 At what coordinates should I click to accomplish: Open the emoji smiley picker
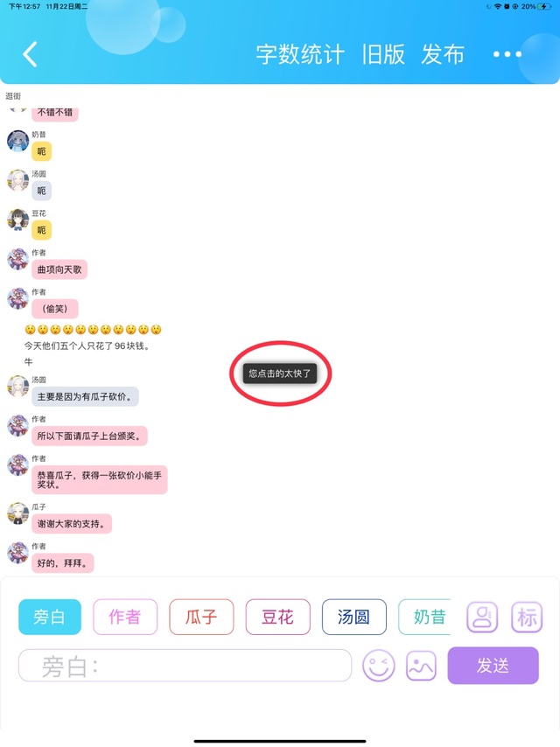coord(378,666)
